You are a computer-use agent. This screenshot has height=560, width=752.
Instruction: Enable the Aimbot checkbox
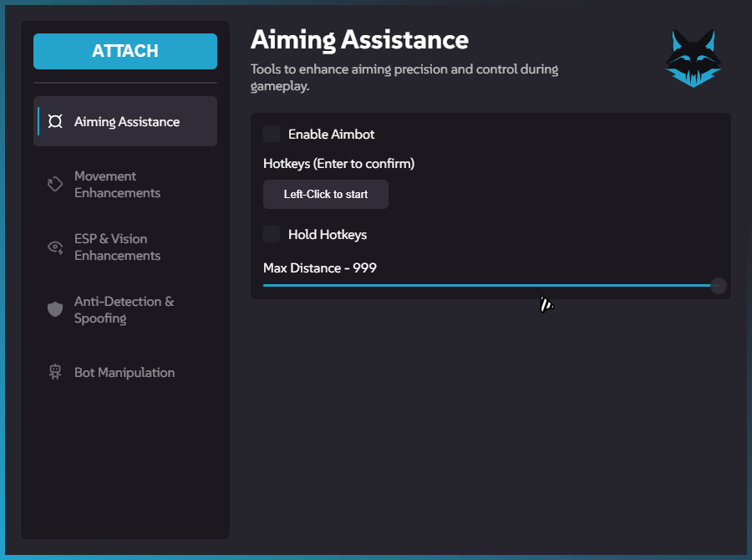point(272,134)
